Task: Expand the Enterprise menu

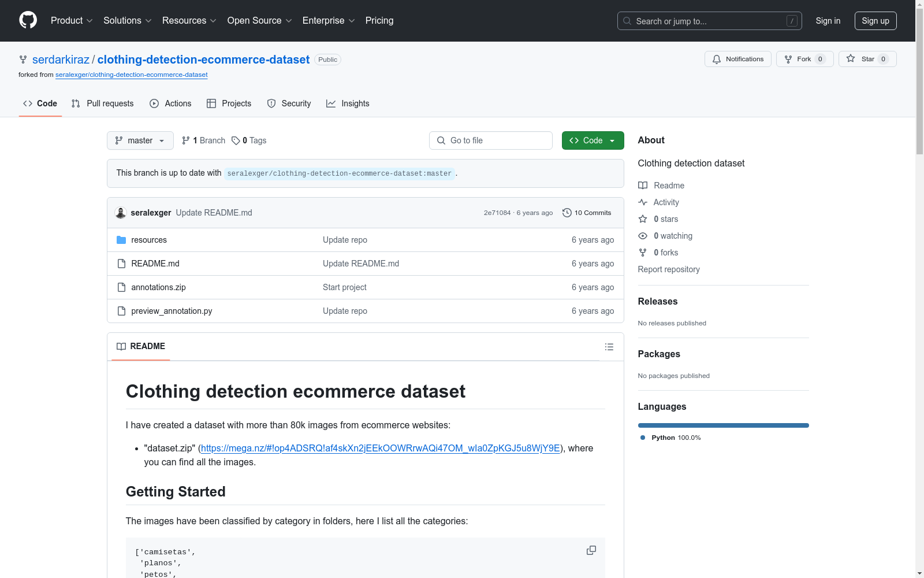Action: click(329, 21)
